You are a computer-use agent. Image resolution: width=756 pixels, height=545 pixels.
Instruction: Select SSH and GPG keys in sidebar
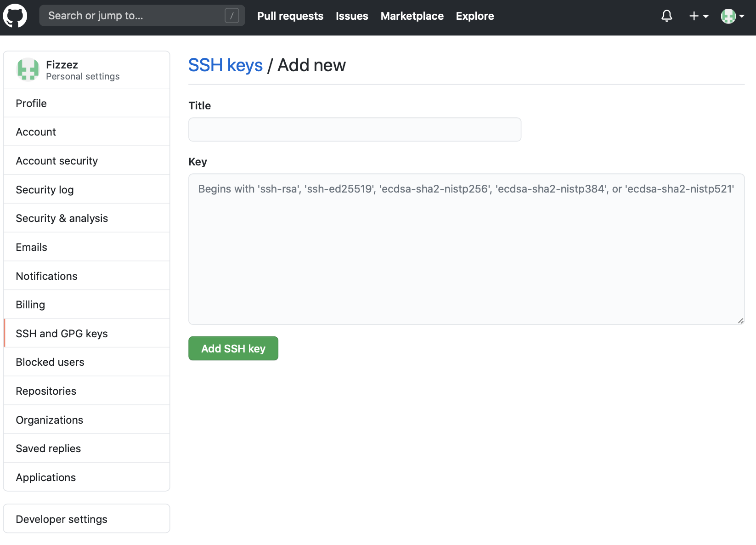click(62, 333)
